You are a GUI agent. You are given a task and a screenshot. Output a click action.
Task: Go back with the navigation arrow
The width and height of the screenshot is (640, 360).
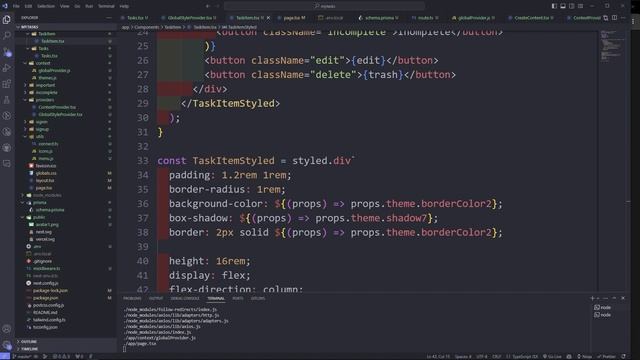[x=207, y=6]
